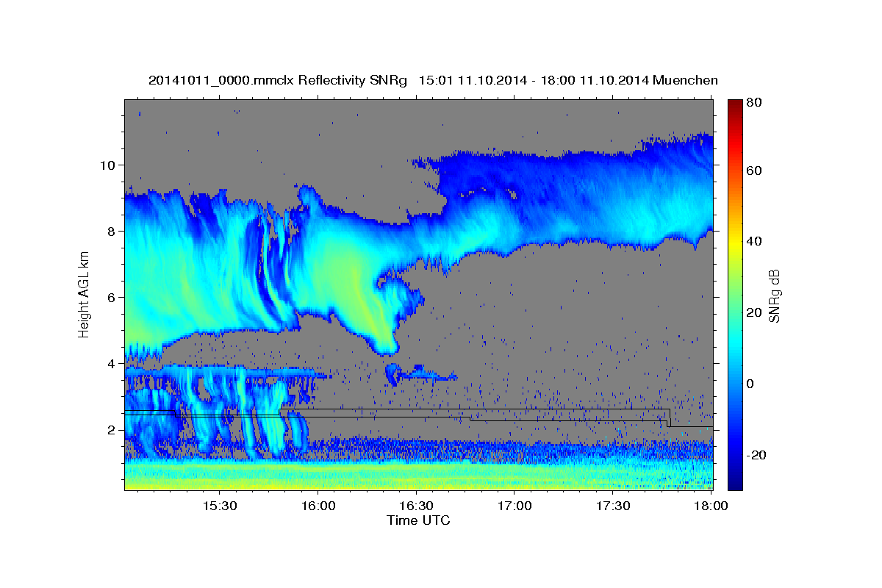
Task: Click the 17:30 time tick label
Action: click(x=613, y=506)
